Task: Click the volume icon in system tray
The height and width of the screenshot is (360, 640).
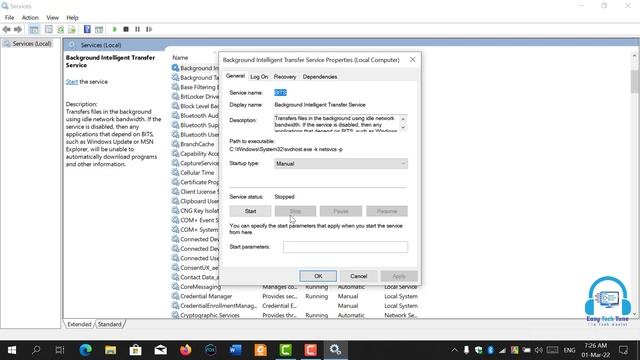Action: 539,350
